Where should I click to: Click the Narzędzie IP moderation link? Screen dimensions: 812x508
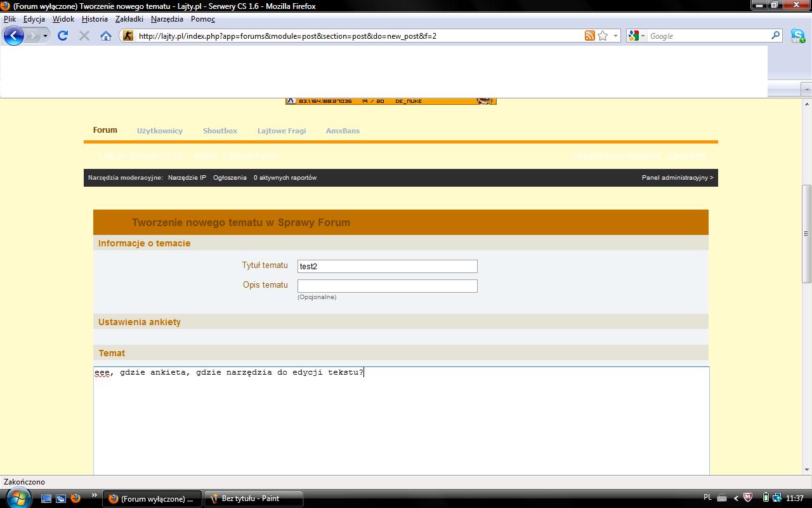click(187, 178)
